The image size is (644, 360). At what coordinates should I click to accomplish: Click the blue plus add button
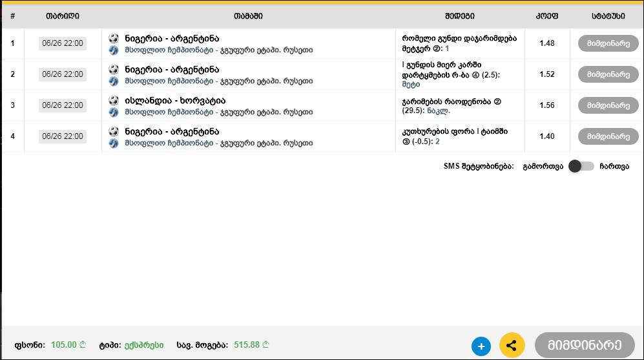[x=481, y=346]
